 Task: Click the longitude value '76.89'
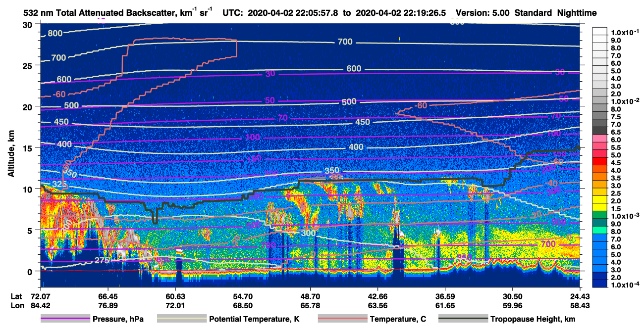108,305
